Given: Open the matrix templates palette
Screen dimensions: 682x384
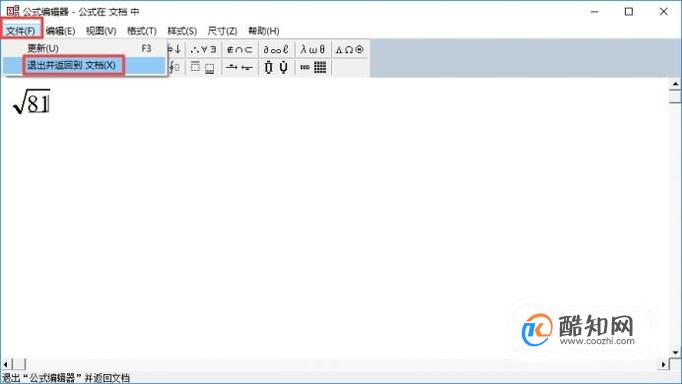Looking at the screenshot, I should coord(313,67).
